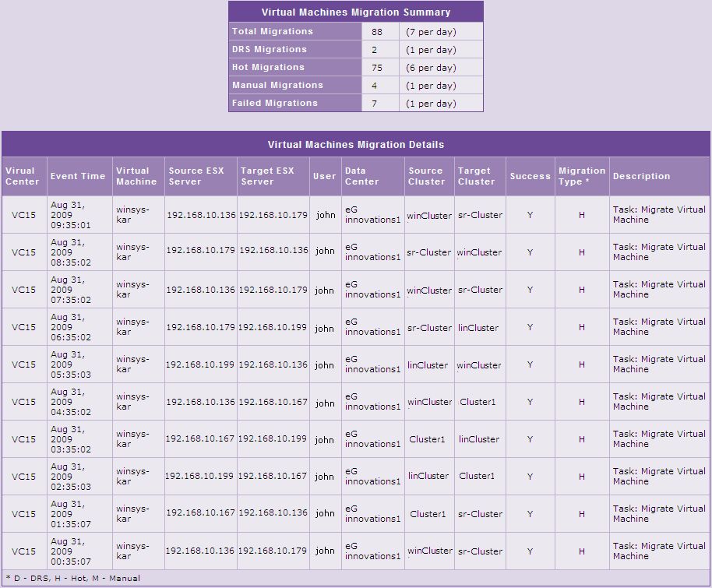The image size is (712, 588).
Task: Select the event time Aug 31, 2009 04:35:02
Action: (70, 402)
